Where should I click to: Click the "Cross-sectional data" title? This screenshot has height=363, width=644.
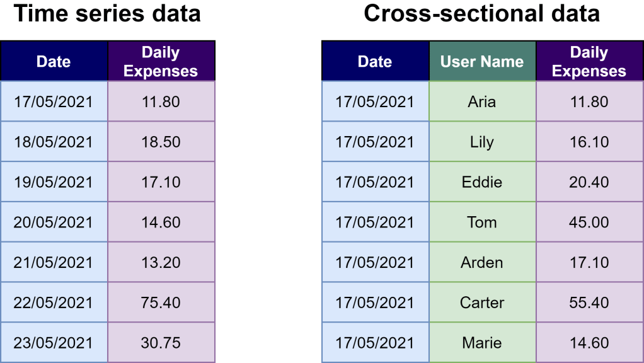tap(482, 14)
